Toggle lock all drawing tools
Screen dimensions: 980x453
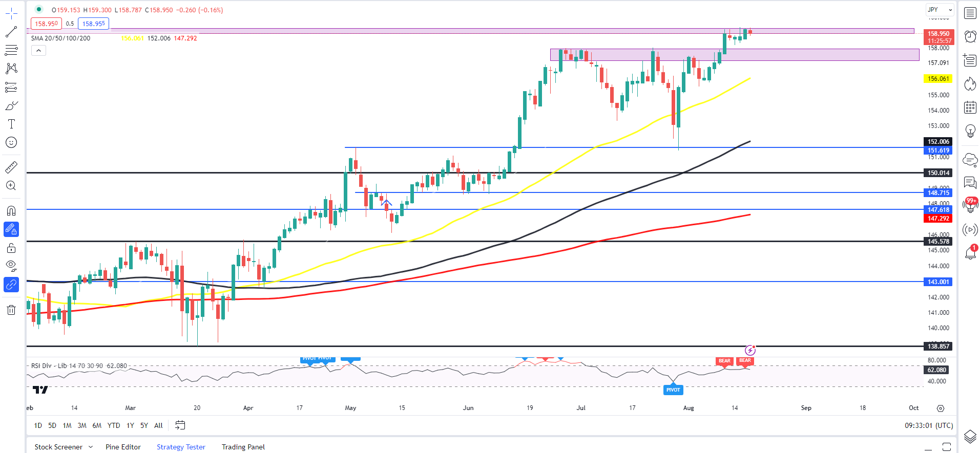point(11,248)
